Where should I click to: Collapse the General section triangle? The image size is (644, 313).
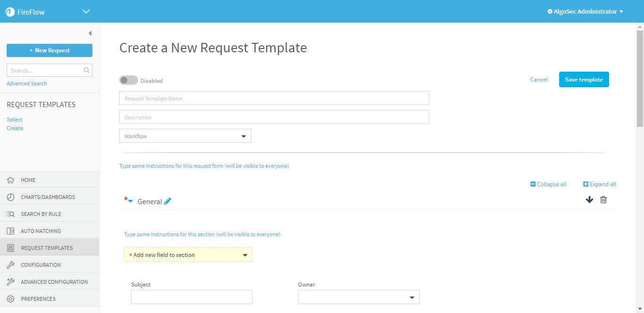(131, 201)
